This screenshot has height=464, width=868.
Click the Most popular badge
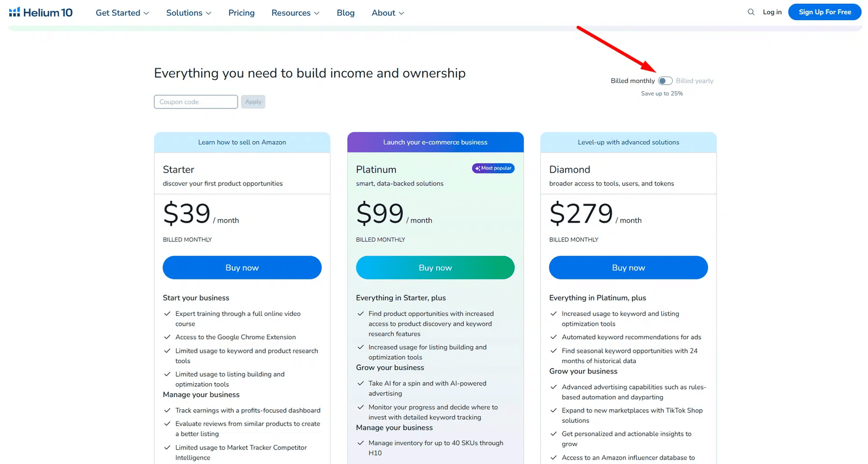point(493,168)
